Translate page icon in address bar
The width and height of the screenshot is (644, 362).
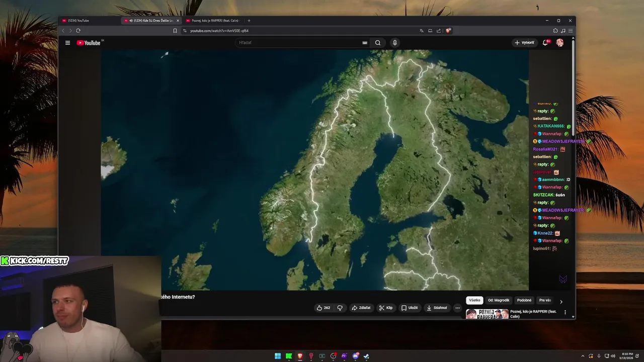[422, 31]
